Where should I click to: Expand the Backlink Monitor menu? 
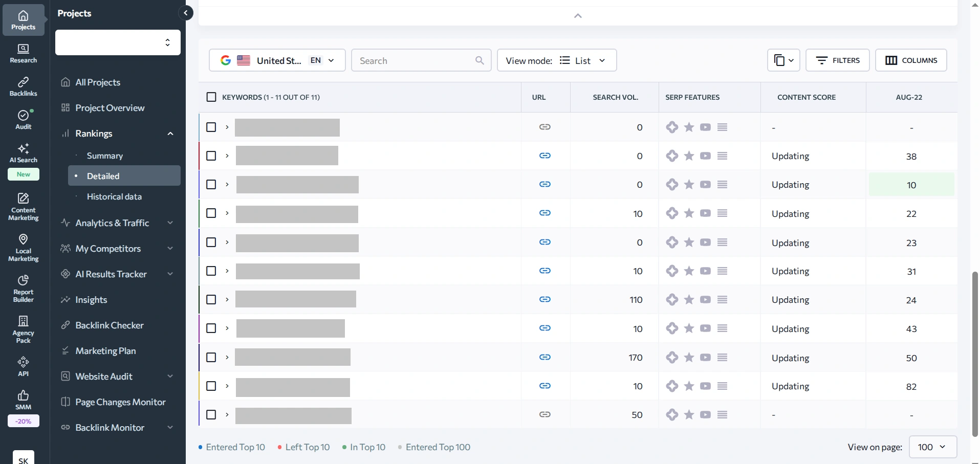pyautogui.click(x=170, y=428)
